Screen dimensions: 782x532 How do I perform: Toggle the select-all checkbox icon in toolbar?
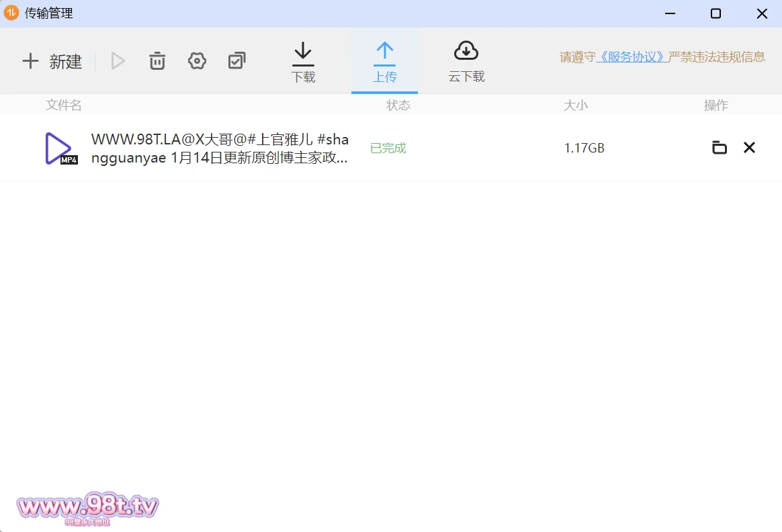236,61
